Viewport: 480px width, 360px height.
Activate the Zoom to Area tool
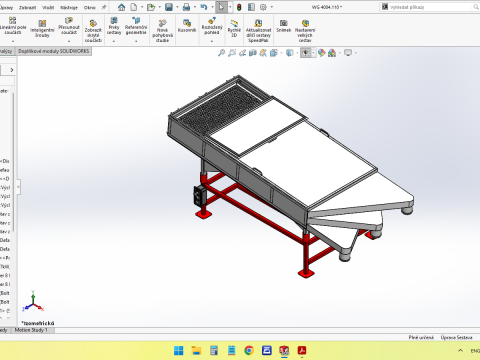(232, 53)
